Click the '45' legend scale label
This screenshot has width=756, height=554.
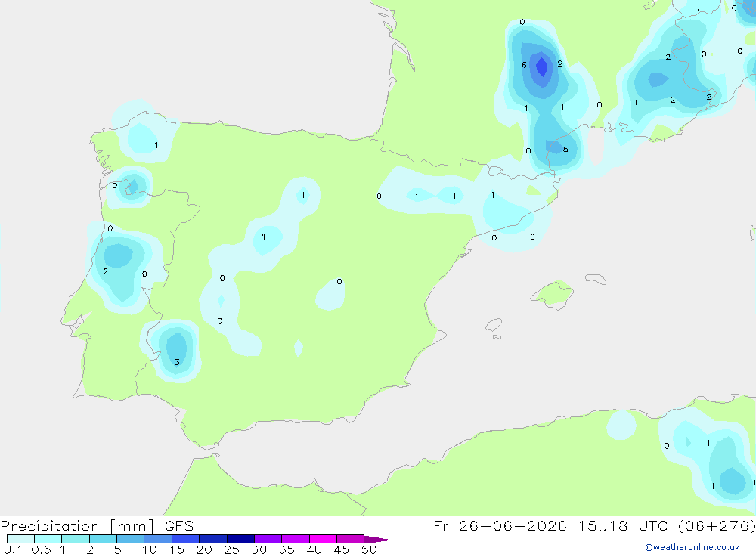[342, 549]
